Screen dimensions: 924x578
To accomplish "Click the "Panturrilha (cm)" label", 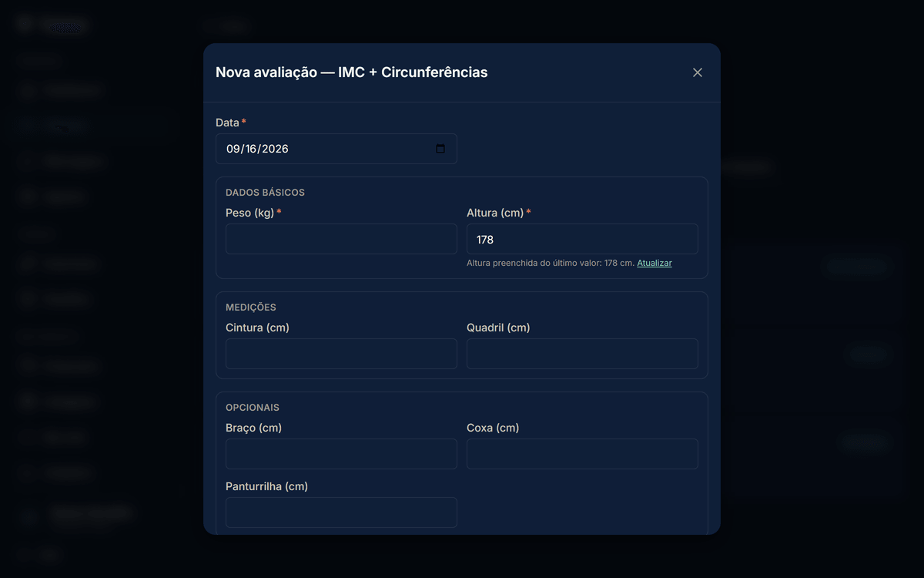I will point(266,486).
